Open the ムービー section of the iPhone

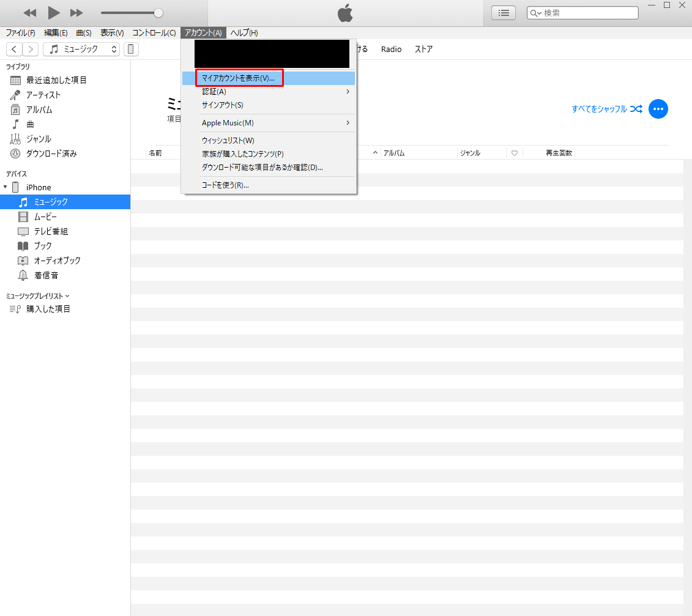click(46, 216)
